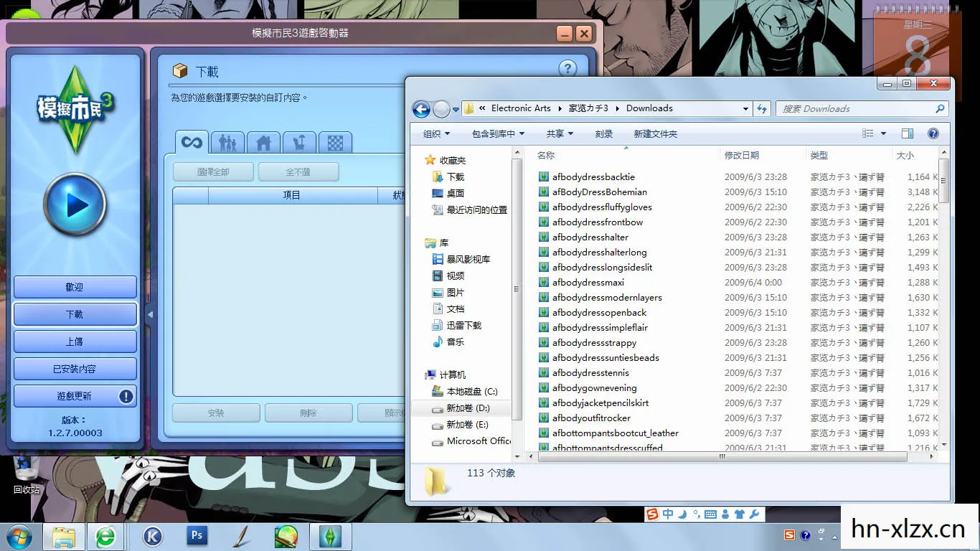Open the 上傳 section in the launcher
980x551 pixels.
(75, 342)
